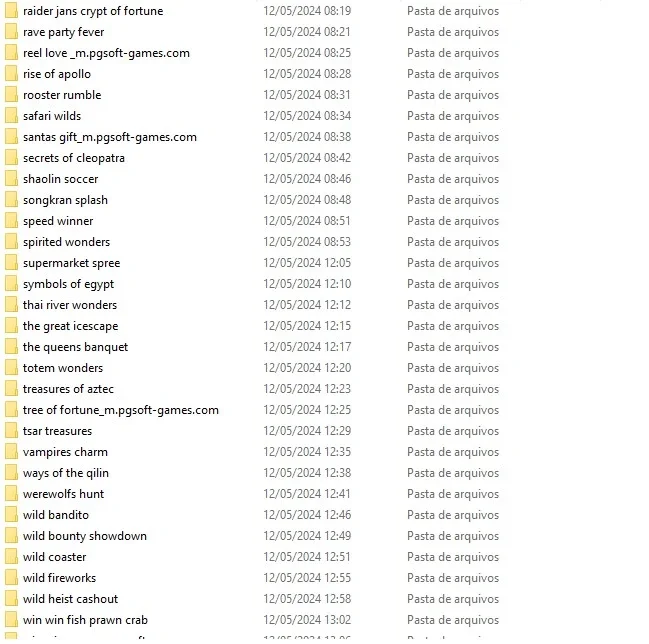This screenshot has height=644, width=649.
Task: Select the speed winner folder name
Action: coord(58,221)
